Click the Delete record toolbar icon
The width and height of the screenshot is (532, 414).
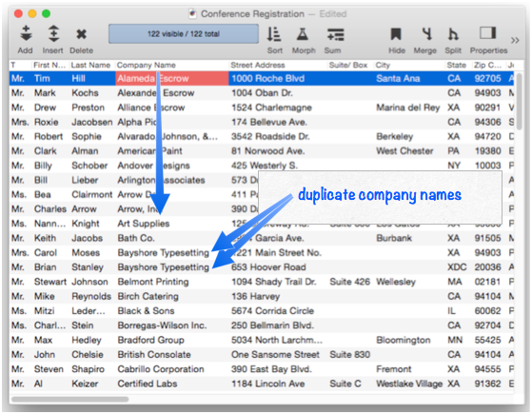[x=82, y=34]
